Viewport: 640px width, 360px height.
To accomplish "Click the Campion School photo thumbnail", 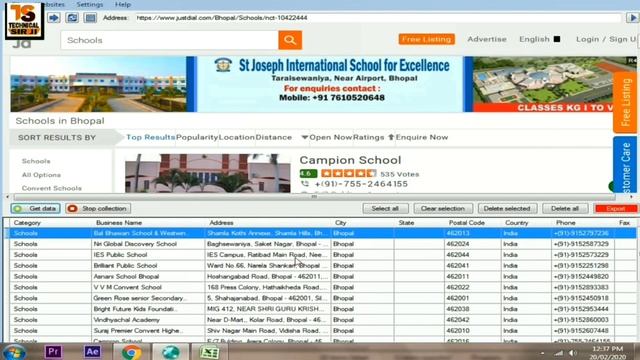I will (x=208, y=173).
